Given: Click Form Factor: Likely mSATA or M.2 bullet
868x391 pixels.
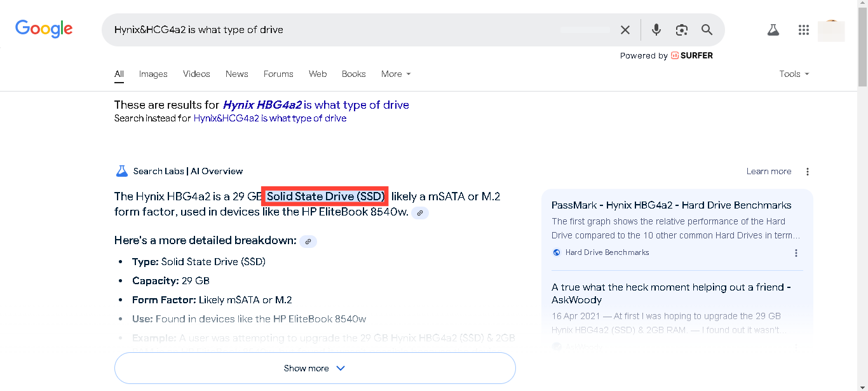Looking at the screenshot, I should tap(212, 300).
